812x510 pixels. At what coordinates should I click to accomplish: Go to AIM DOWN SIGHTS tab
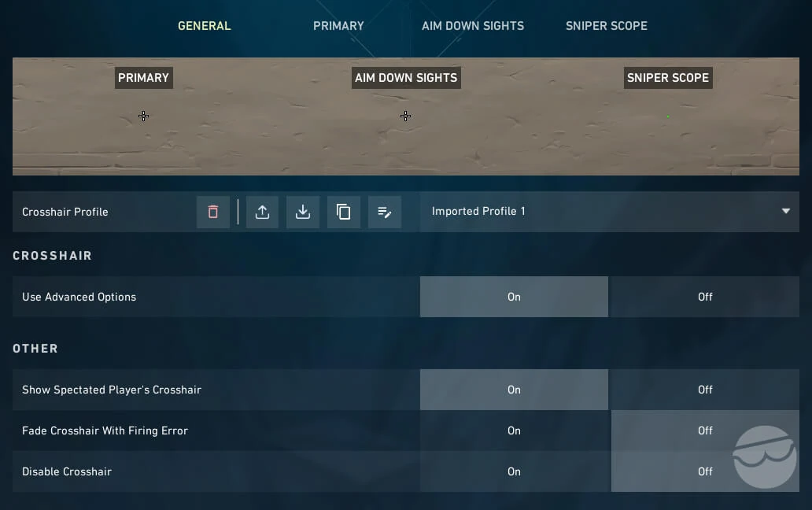tap(473, 26)
